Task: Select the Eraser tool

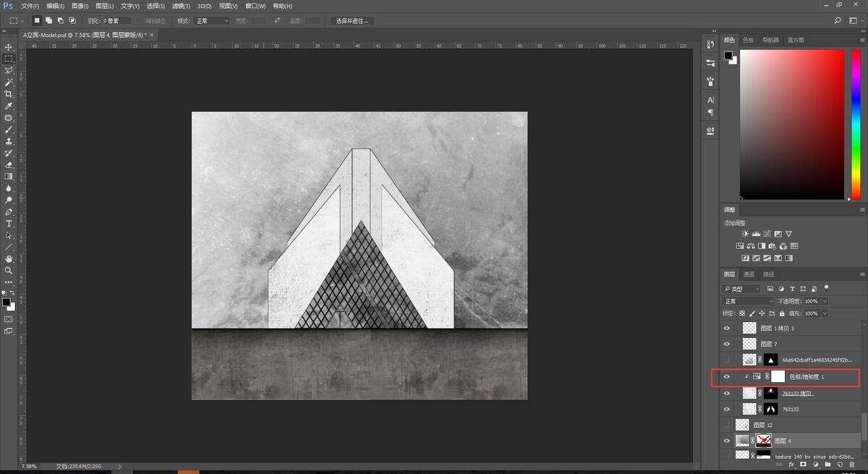Action: click(x=9, y=165)
